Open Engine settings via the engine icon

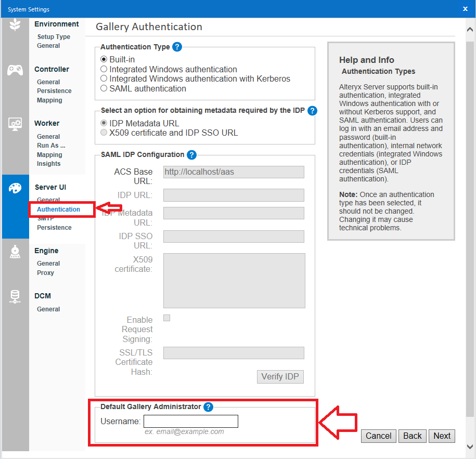pos(15,251)
